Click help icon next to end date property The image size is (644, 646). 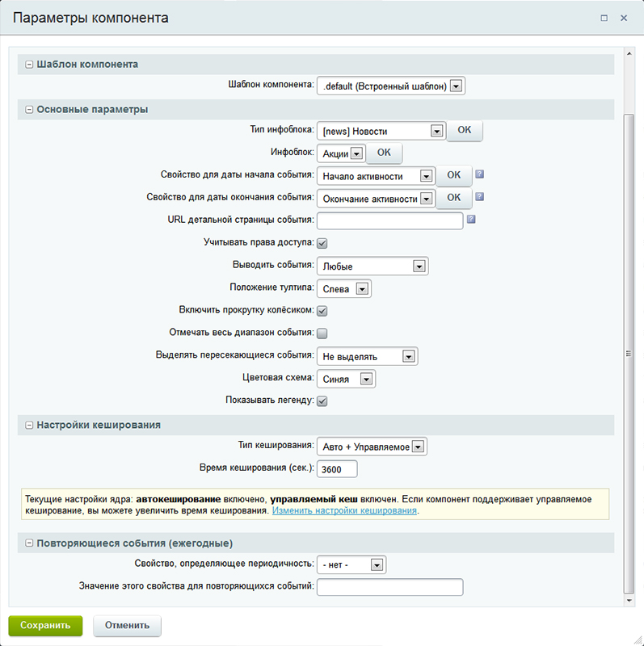click(x=479, y=197)
